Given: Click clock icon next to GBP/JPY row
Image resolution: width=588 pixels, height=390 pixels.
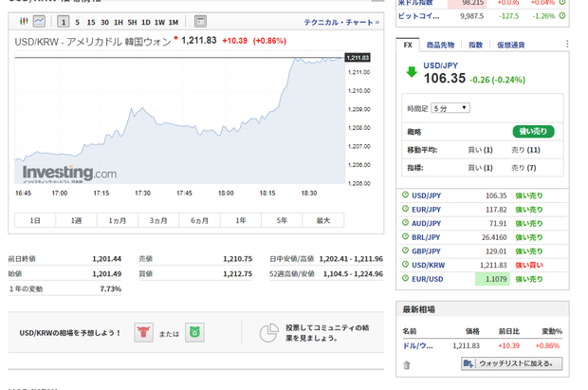Looking at the screenshot, I should (x=405, y=251).
